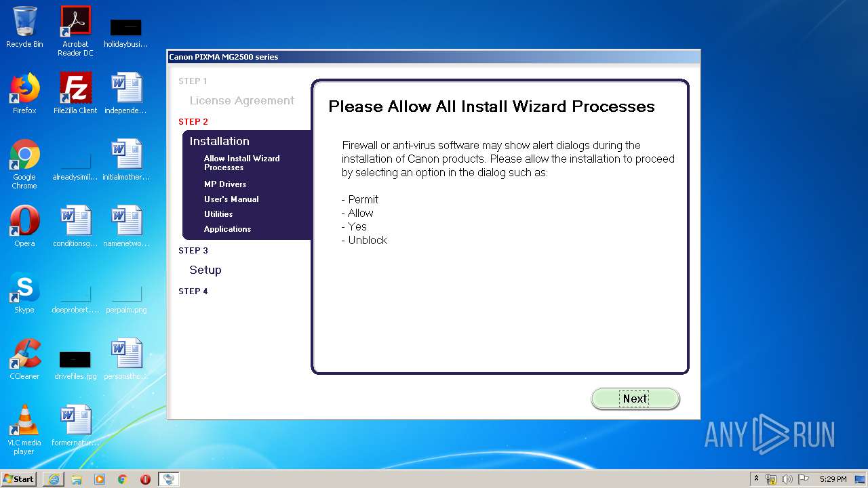Click 'License Agreement' step label
This screenshot has width=868, height=488.
click(242, 100)
